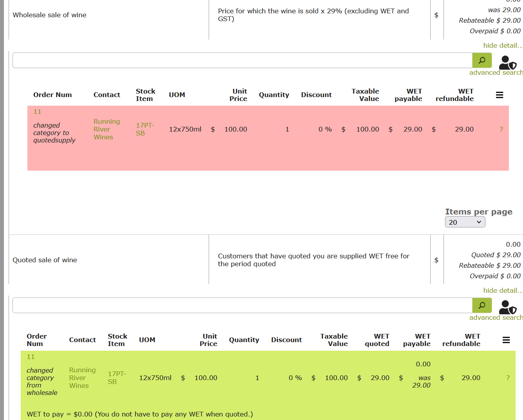
Task: Click UOM header in wholesale table
Action: click(177, 95)
